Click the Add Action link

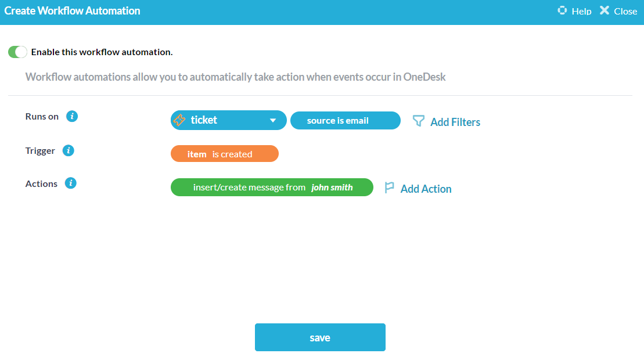click(426, 189)
